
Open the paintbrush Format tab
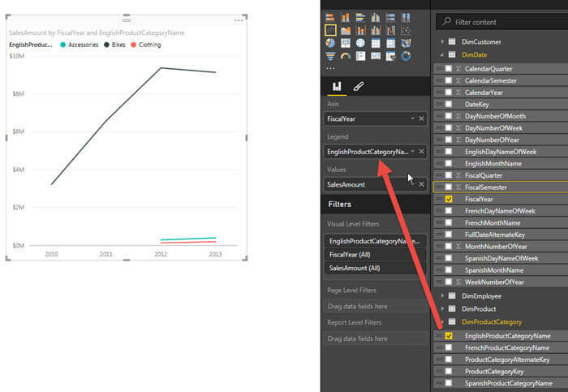point(358,86)
